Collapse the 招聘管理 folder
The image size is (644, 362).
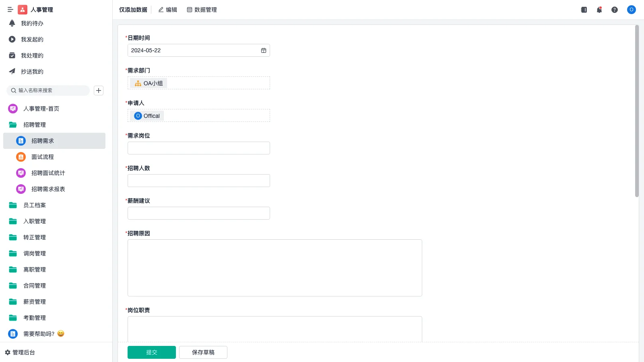[35, 125]
